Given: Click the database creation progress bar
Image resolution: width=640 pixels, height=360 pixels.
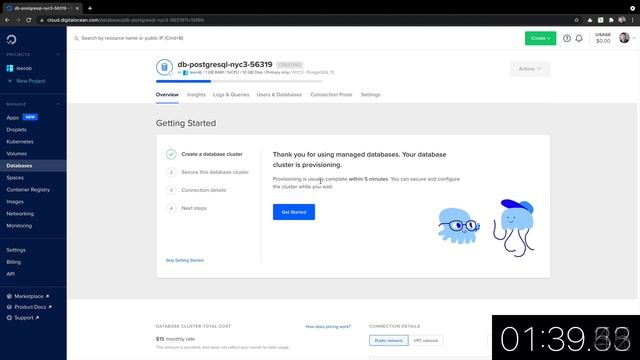Looking at the screenshot, I should tap(239, 81).
